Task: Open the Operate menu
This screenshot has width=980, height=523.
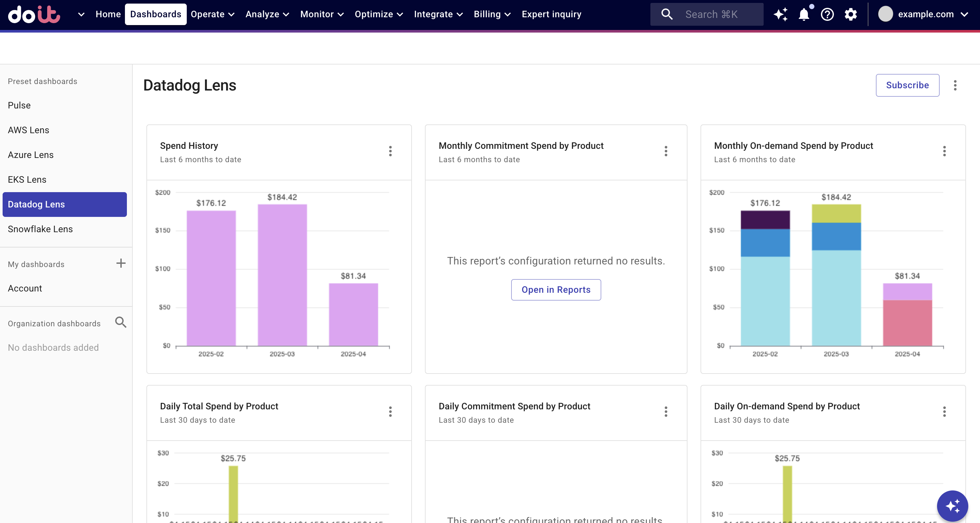Action: pyautogui.click(x=212, y=14)
